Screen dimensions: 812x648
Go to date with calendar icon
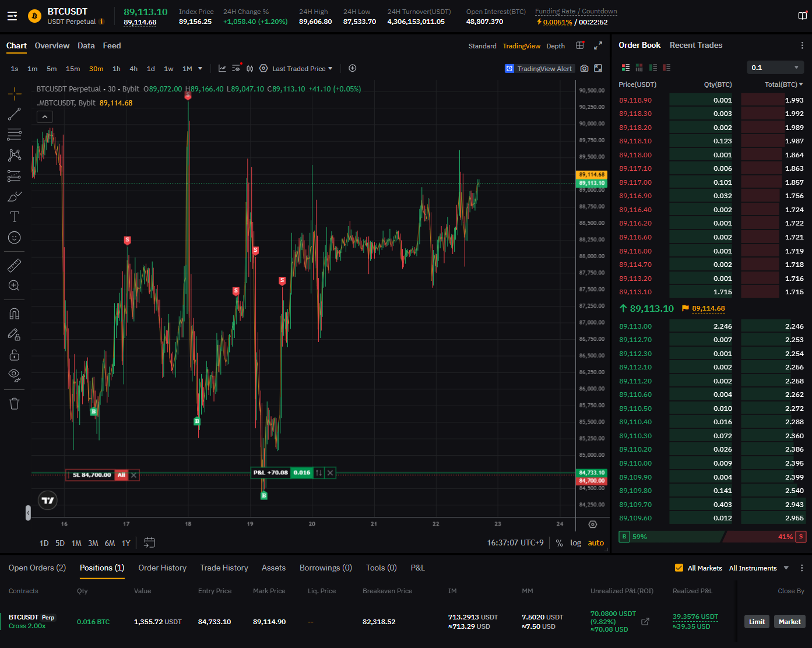(149, 543)
